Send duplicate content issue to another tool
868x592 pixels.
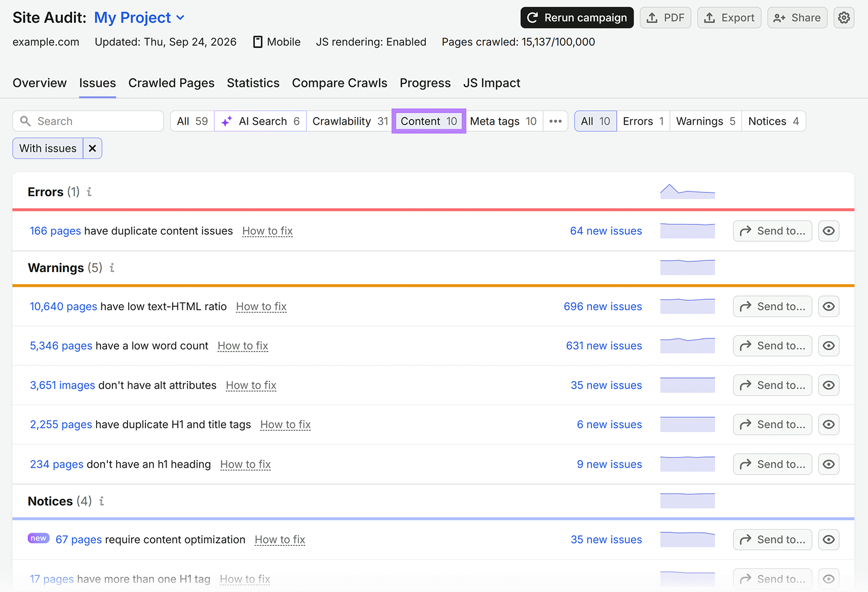pyautogui.click(x=773, y=231)
